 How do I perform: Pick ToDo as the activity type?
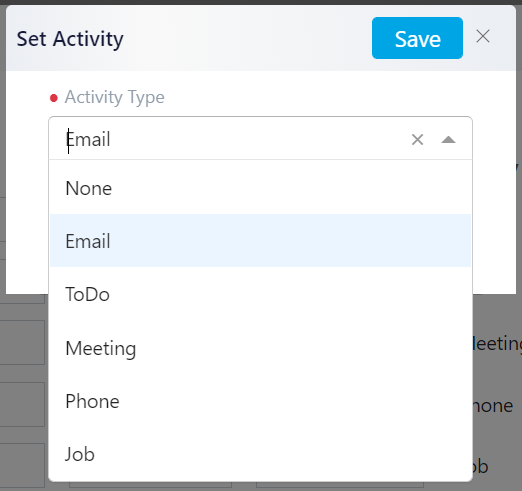point(260,294)
